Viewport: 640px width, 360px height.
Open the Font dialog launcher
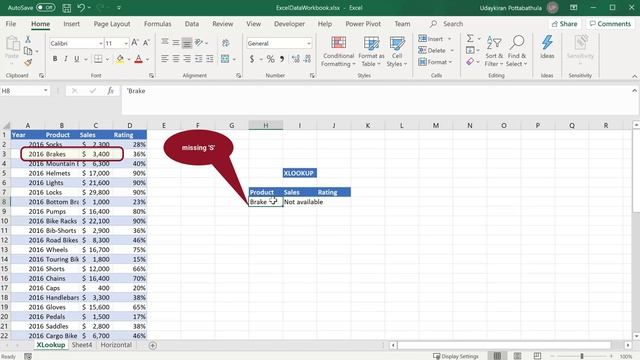(x=151, y=76)
